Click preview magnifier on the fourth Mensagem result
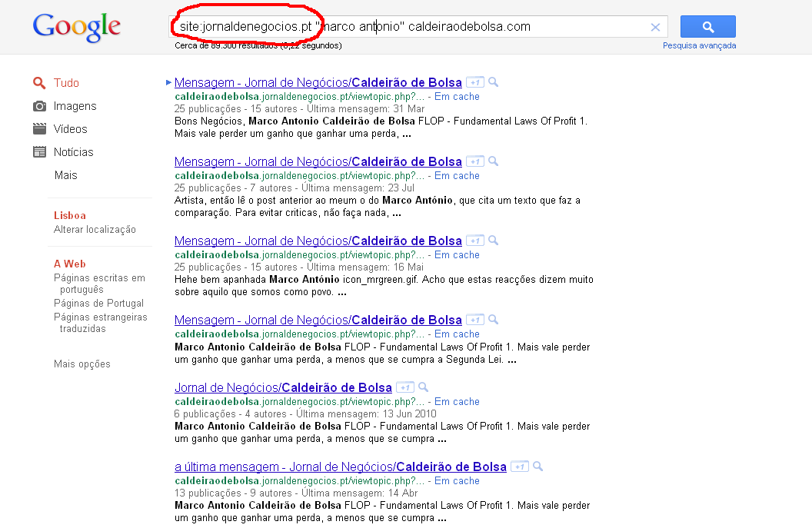The image size is (812, 528). click(494, 320)
